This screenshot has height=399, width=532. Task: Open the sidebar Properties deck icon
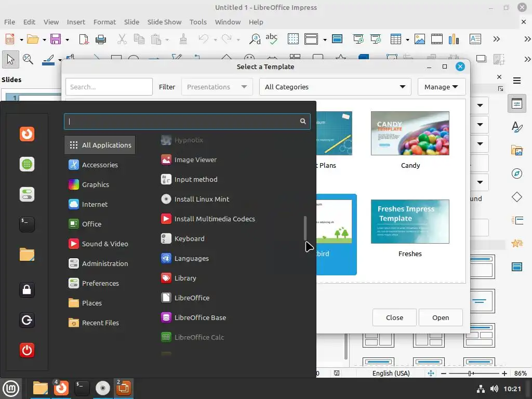point(517,103)
